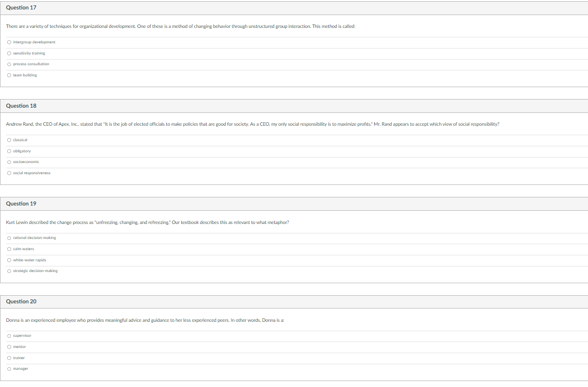
Task: Select 'supervisor' radio button
Action: click(x=9, y=336)
